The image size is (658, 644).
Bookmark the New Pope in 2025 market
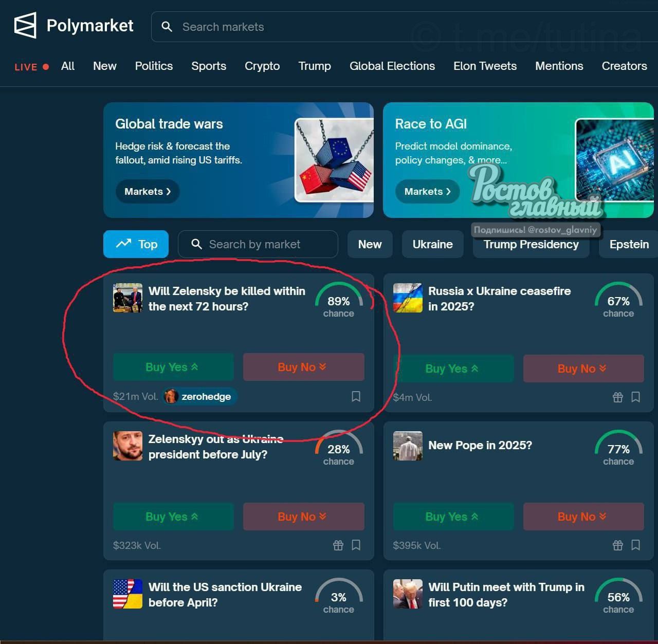click(636, 545)
